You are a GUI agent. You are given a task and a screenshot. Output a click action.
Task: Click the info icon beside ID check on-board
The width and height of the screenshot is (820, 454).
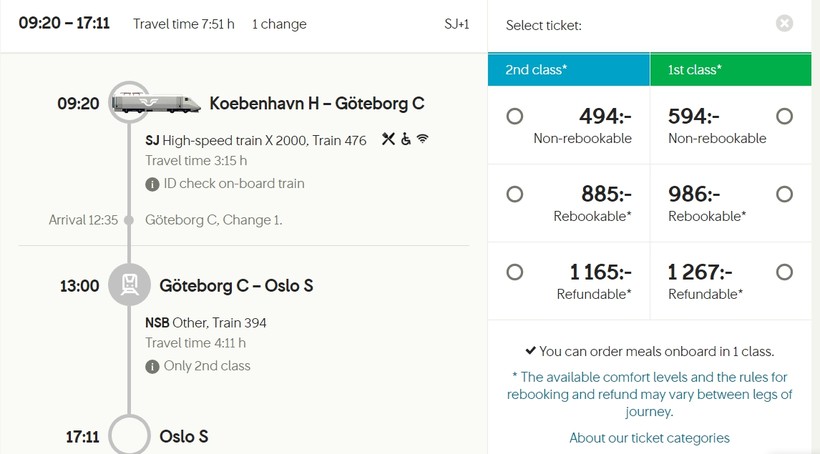[152, 184]
